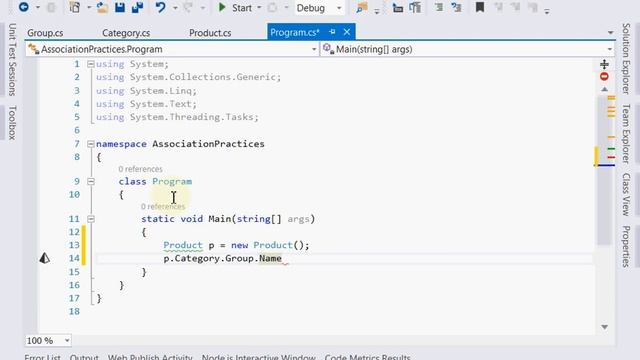Viewport: 640px width, 360px height.
Task: Click the using System.Linq line
Action: coord(146,91)
